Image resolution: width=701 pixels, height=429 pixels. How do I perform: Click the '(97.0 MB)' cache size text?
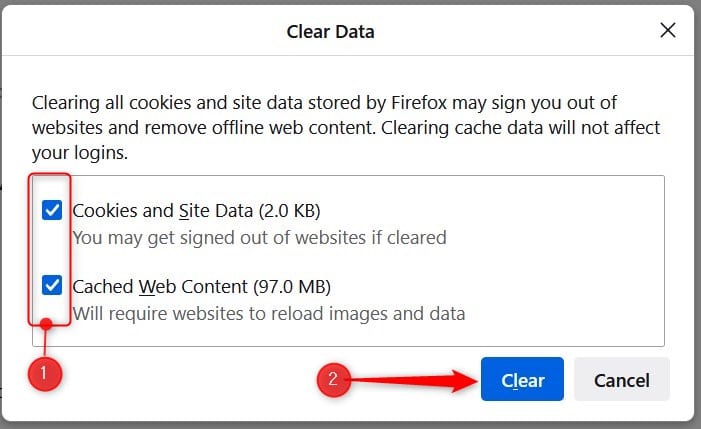pyautogui.click(x=292, y=286)
